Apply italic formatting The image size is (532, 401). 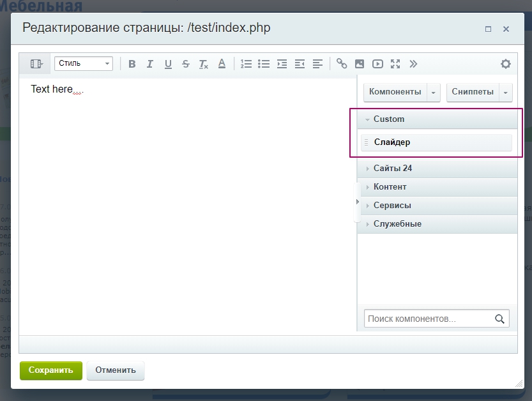149,64
